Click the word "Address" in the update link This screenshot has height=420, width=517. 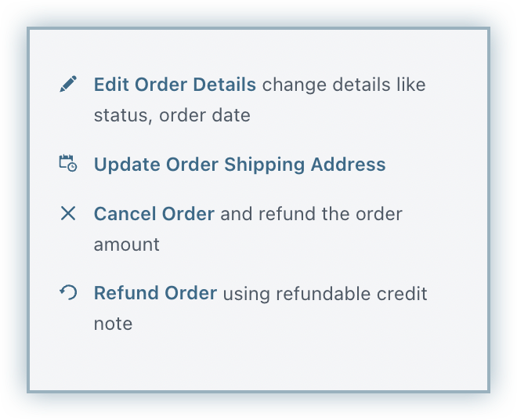(x=349, y=165)
